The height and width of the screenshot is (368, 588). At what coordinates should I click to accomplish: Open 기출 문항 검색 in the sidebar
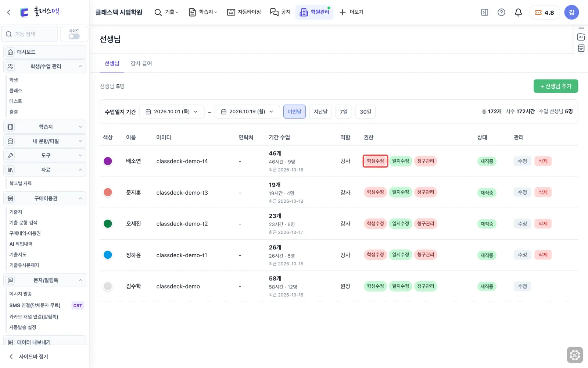click(24, 223)
